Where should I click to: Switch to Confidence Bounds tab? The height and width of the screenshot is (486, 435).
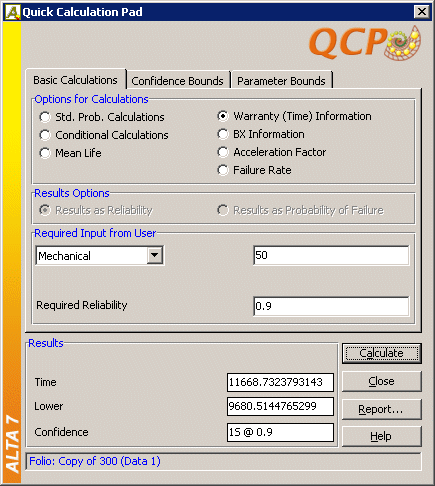pyautogui.click(x=177, y=81)
